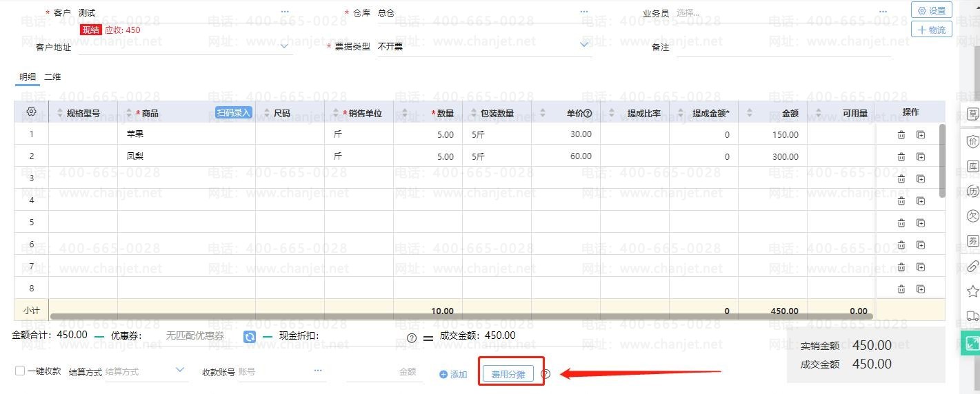Open the 欠 arrears sidebar icon

973,216
